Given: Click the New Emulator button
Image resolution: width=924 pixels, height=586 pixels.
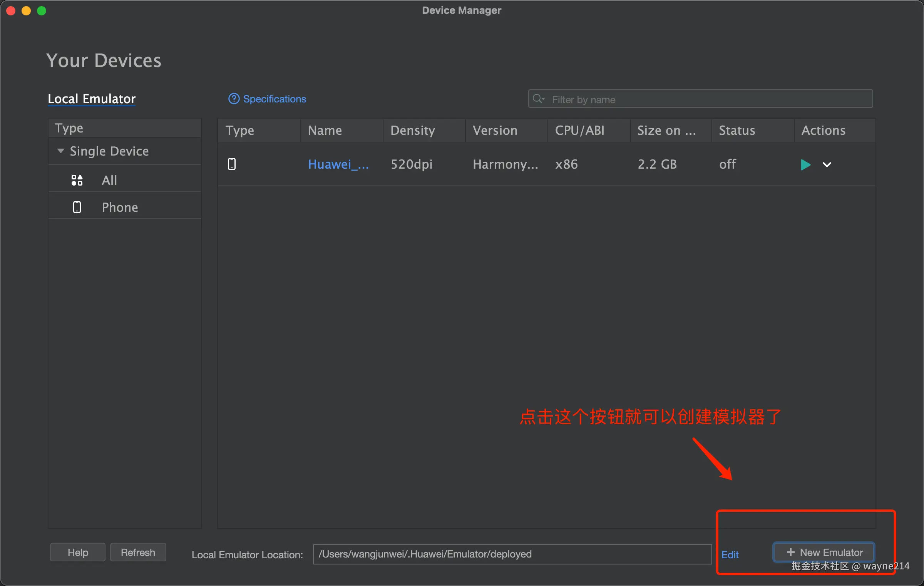Looking at the screenshot, I should pyautogui.click(x=824, y=552).
